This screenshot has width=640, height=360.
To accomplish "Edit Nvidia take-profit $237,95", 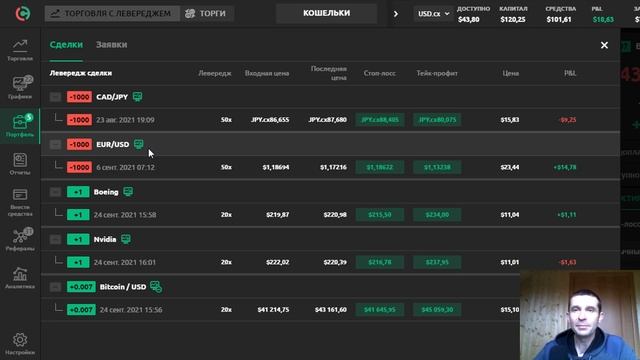I will click(x=437, y=262).
